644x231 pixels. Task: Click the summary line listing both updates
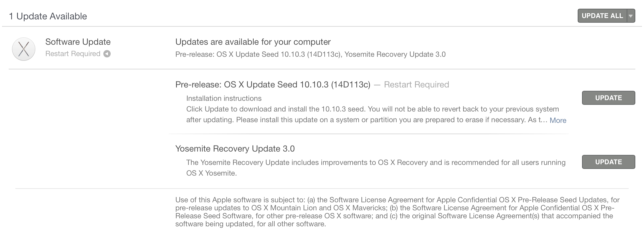click(x=310, y=54)
